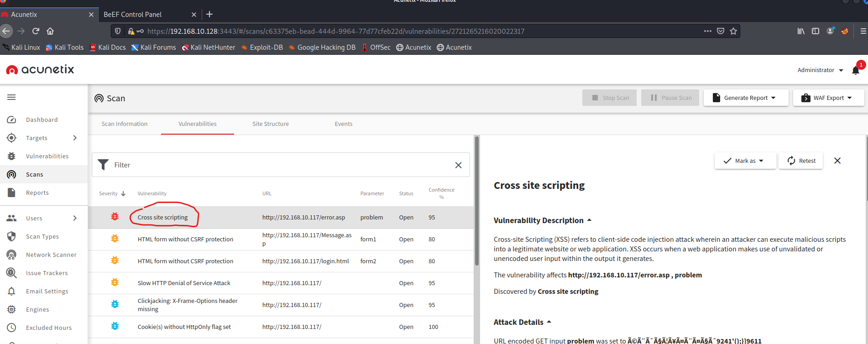The image size is (868, 344).
Task: Toggle Firefox sidebar view icon
Action: point(816,31)
